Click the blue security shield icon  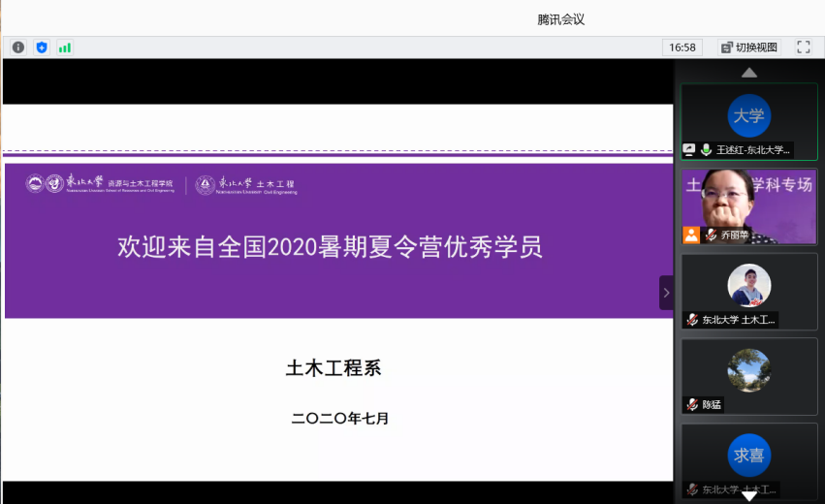click(42, 47)
